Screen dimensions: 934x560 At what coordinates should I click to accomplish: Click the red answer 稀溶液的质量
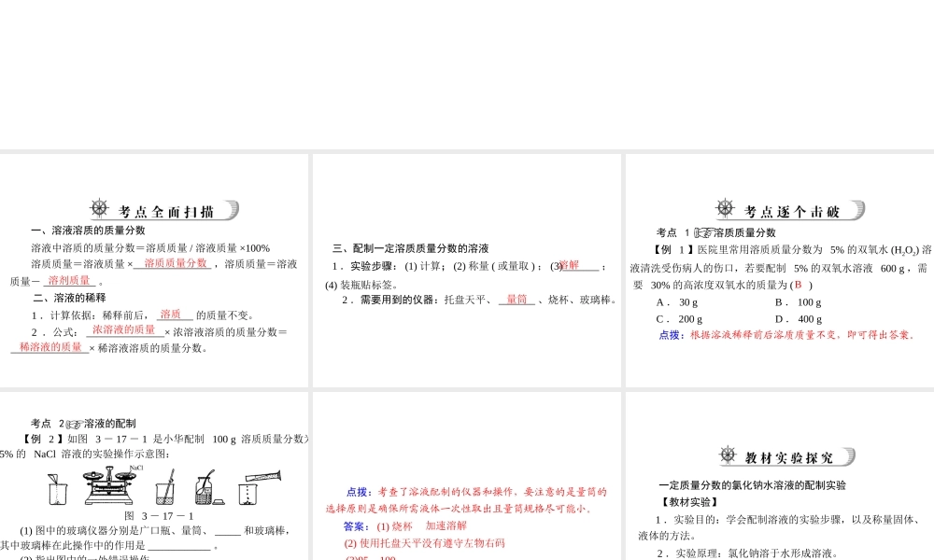(x=50, y=346)
